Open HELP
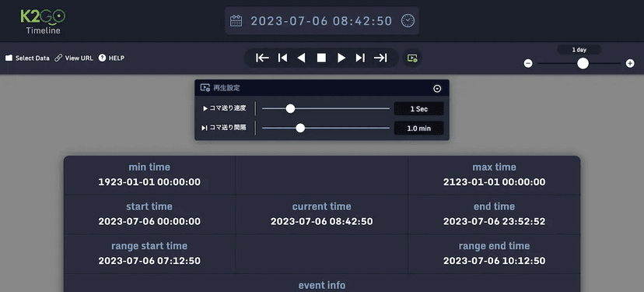Image resolution: width=644 pixels, height=292 pixels. pyautogui.click(x=111, y=58)
